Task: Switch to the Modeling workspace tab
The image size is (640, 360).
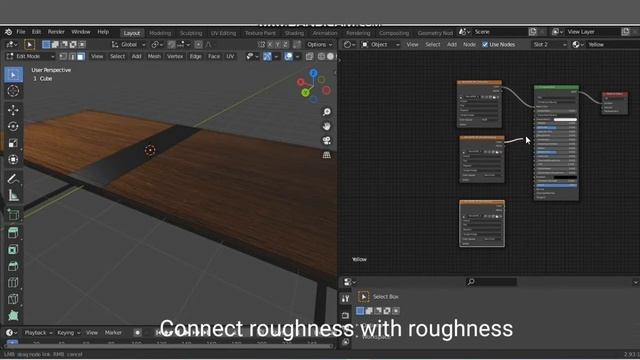Action: coord(160,33)
